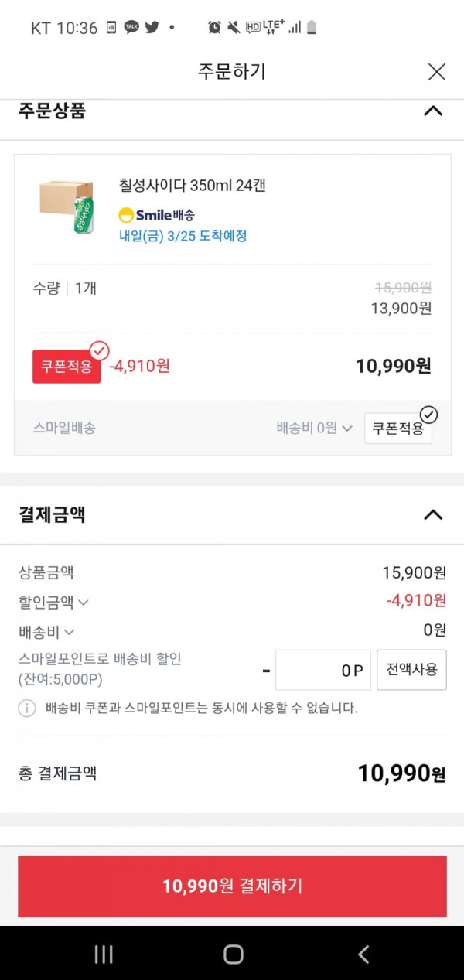The image size is (464, 980).
Task: Tap the Android back navigation arrow
Action: (363, 954)
